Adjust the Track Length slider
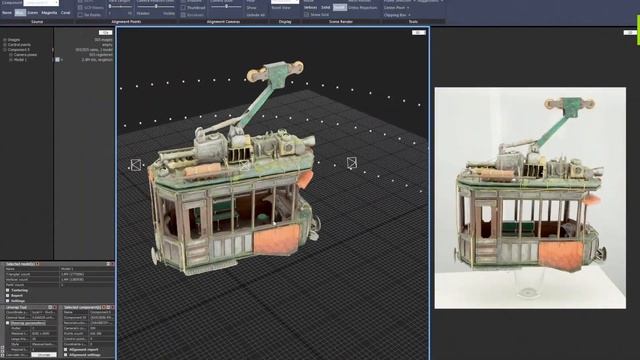The image size is (640, 360). (120, 7)
